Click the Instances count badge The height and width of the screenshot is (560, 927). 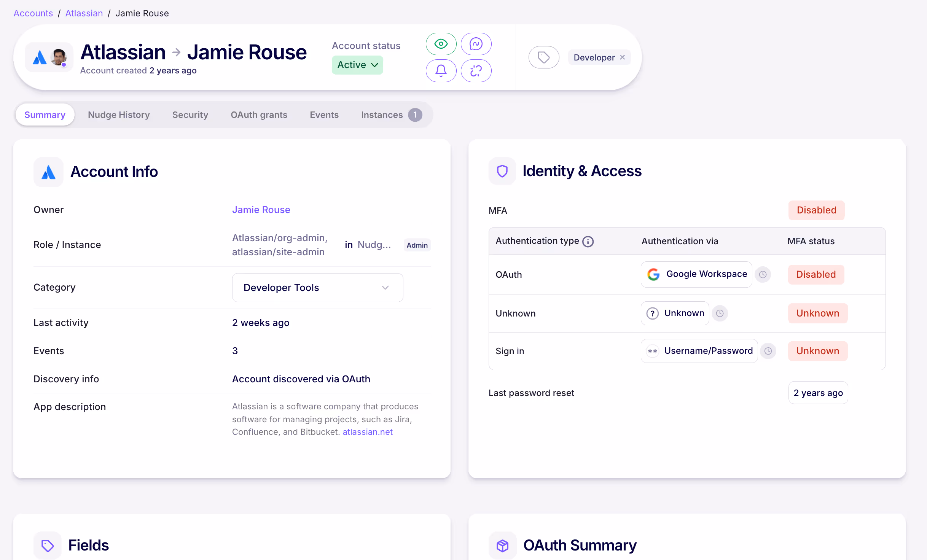pos(415,115)
